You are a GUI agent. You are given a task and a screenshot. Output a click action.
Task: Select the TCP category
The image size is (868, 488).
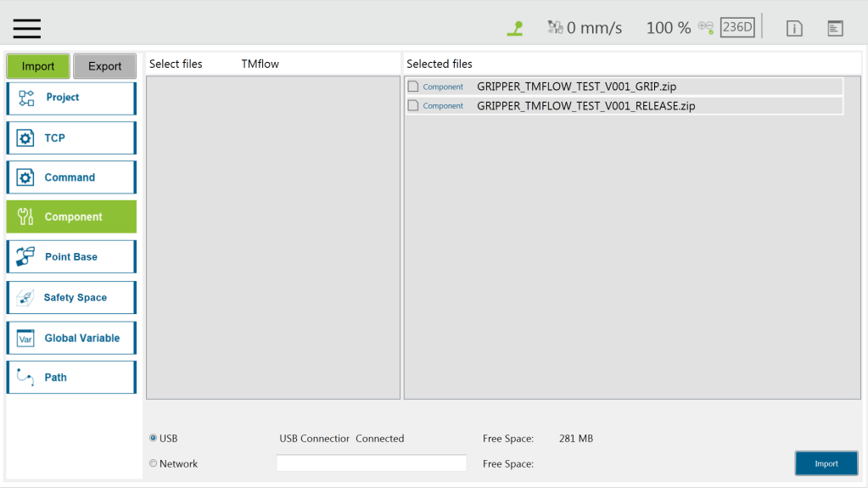(71, 137)
